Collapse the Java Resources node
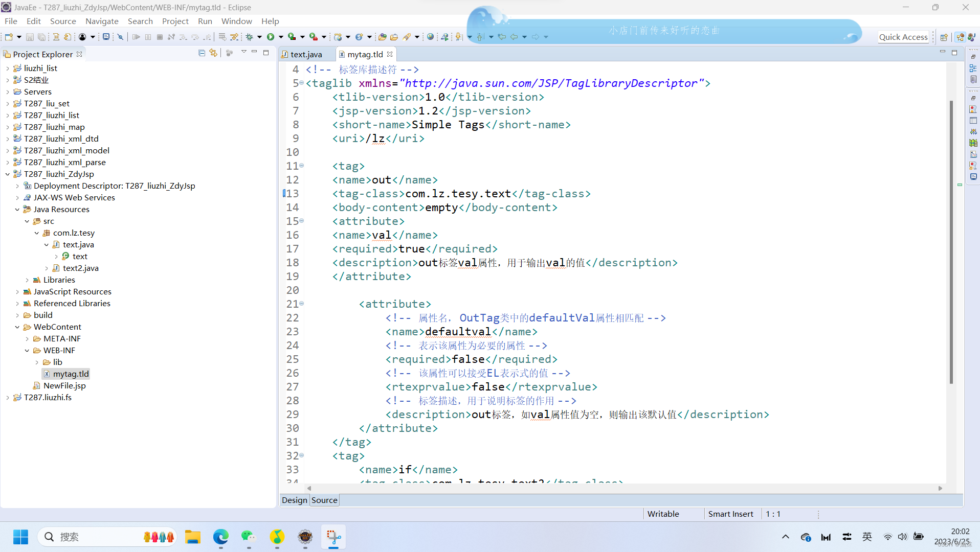This screenshot has height=552, width=980. [x=17, y=210]
